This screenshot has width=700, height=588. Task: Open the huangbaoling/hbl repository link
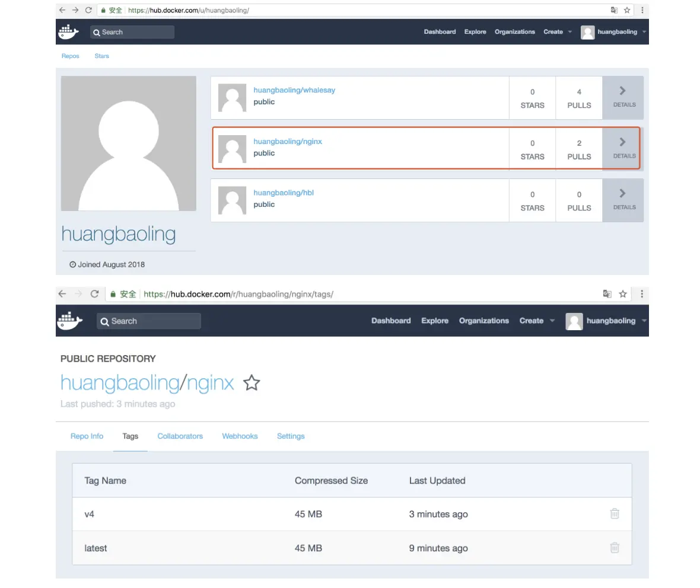point(284,193)
